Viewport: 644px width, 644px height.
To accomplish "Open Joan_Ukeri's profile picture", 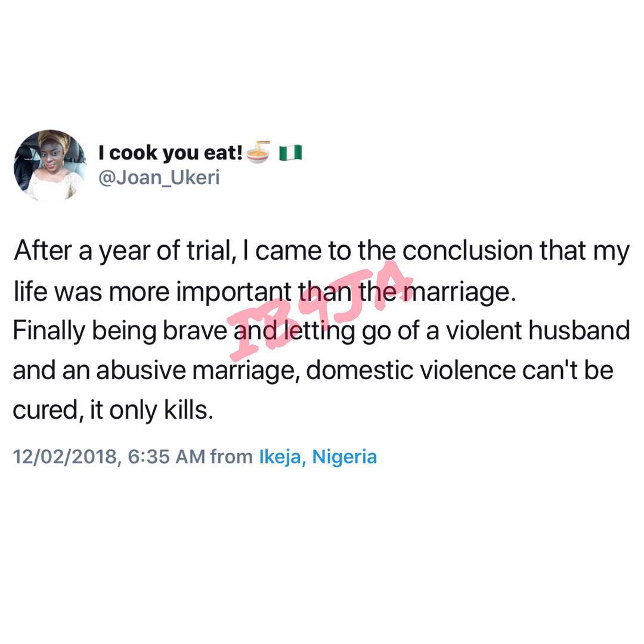I will point(49,166).
